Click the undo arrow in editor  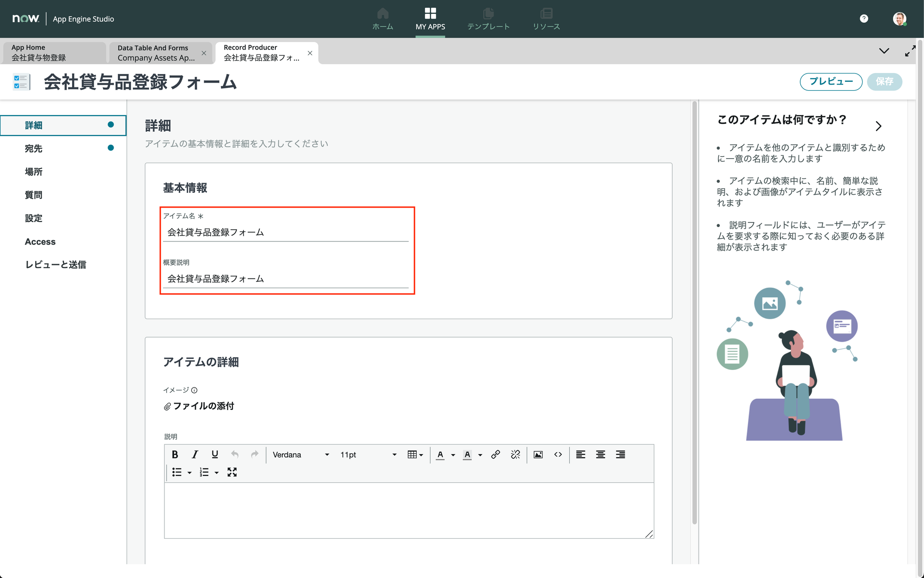pos(235,455)
